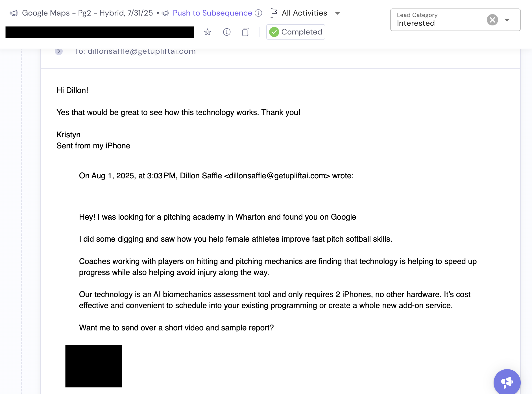Click the megaphone icon before Push to Subsequence

pyautogui.click(x=165, y=13)
